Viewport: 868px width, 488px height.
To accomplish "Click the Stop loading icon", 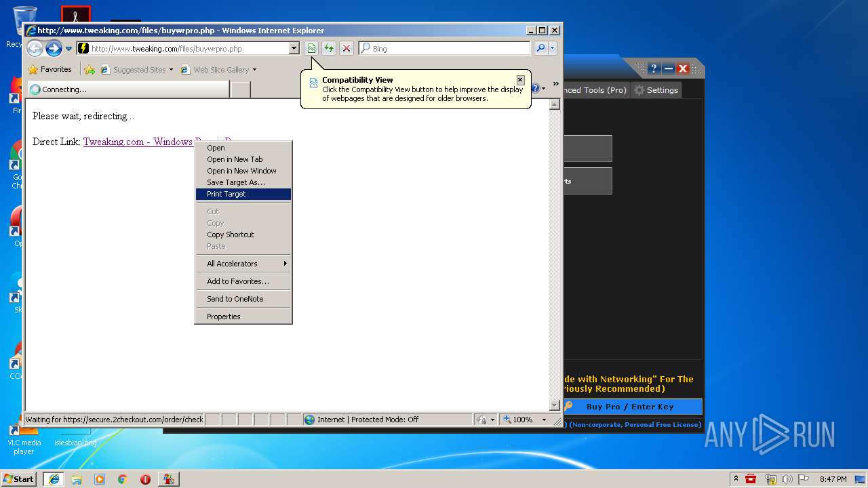I will 347,48.
